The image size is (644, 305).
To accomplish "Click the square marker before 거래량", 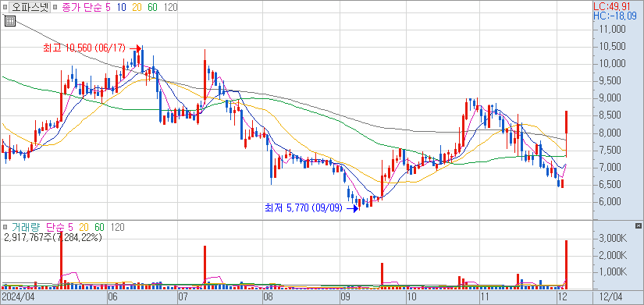I will [x=5, y=227].
